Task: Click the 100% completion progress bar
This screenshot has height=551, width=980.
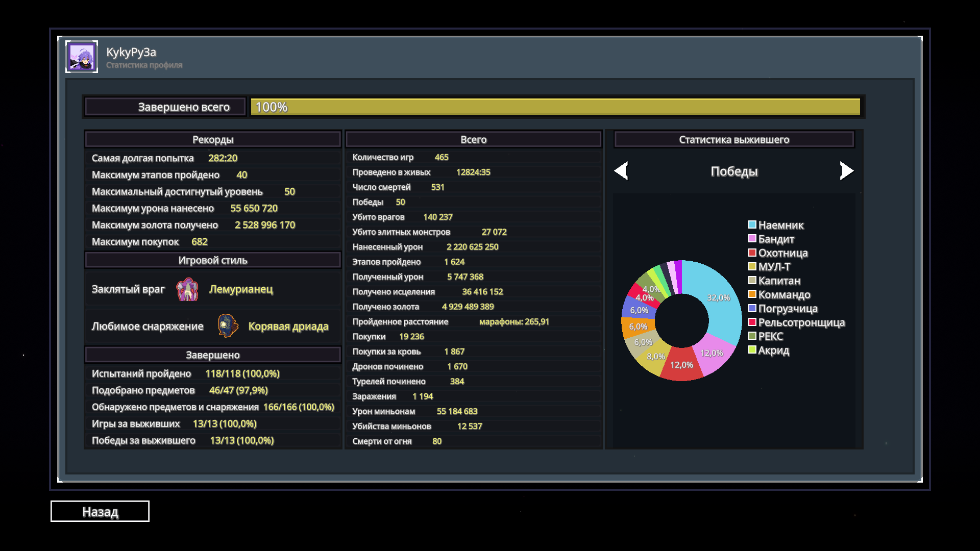Action: 555,107
